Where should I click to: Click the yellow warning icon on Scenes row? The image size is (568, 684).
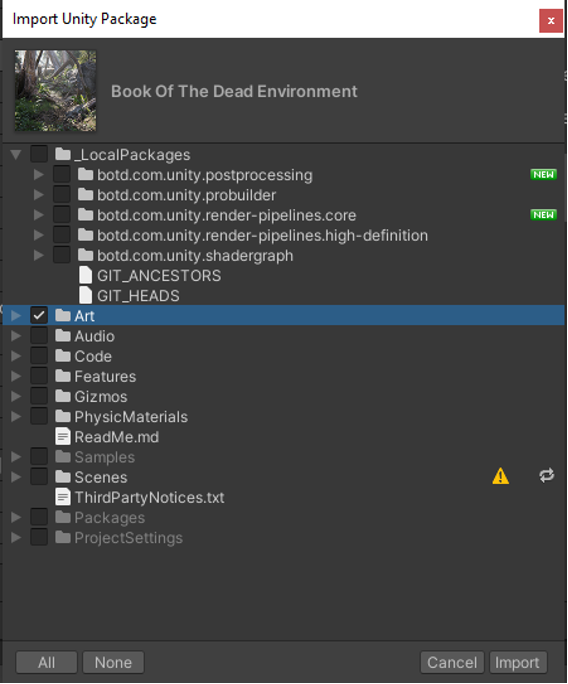point(500,476)
